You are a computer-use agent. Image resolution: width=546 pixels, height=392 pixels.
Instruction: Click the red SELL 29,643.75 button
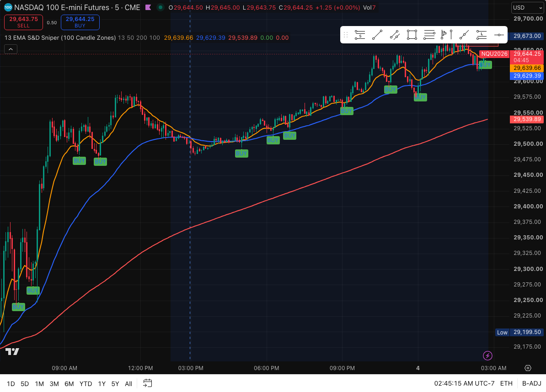24,22
